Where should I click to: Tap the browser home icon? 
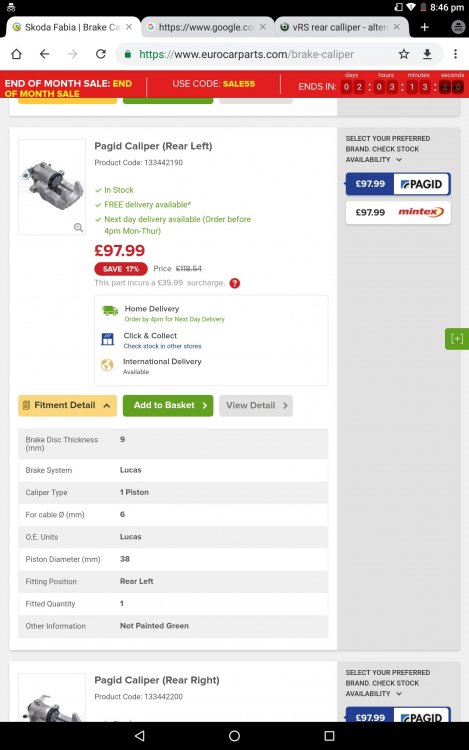click(x=16, y=54)
